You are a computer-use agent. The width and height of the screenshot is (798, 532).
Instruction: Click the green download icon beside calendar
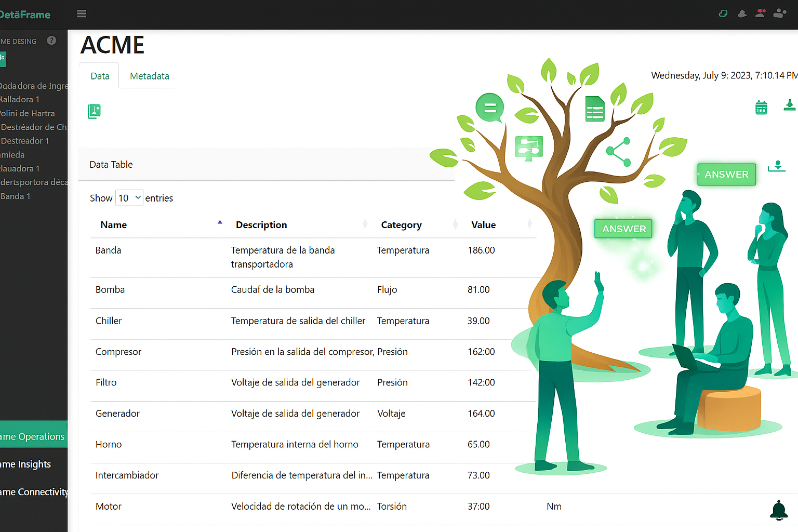pyautogui.click(x=789, y=105)
